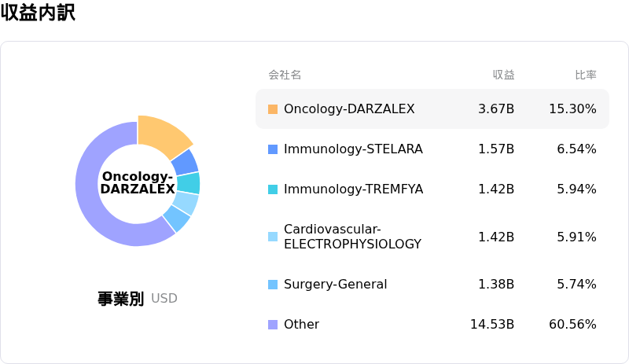629x364 pixels.
Task: Click the 事業別 chart label
Action: tap(120, 299)
